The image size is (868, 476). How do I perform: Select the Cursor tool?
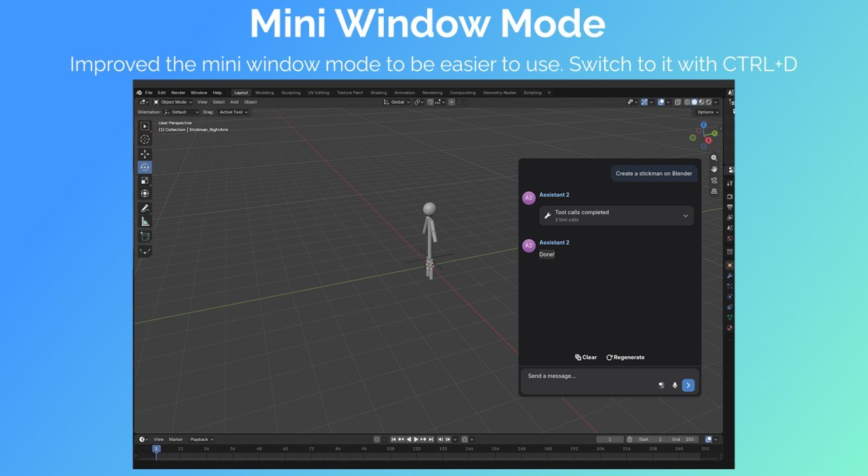point(144,139)
